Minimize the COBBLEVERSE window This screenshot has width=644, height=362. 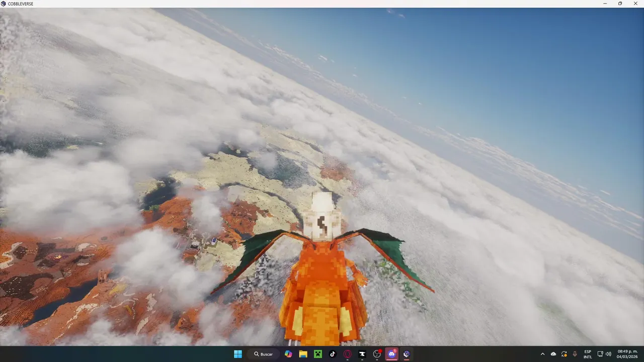click(x=605, y=4)
